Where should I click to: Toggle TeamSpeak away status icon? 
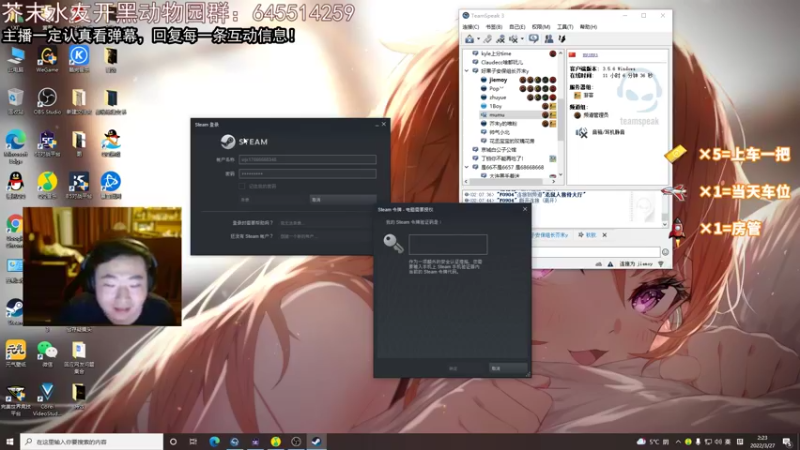pos(501,39)
